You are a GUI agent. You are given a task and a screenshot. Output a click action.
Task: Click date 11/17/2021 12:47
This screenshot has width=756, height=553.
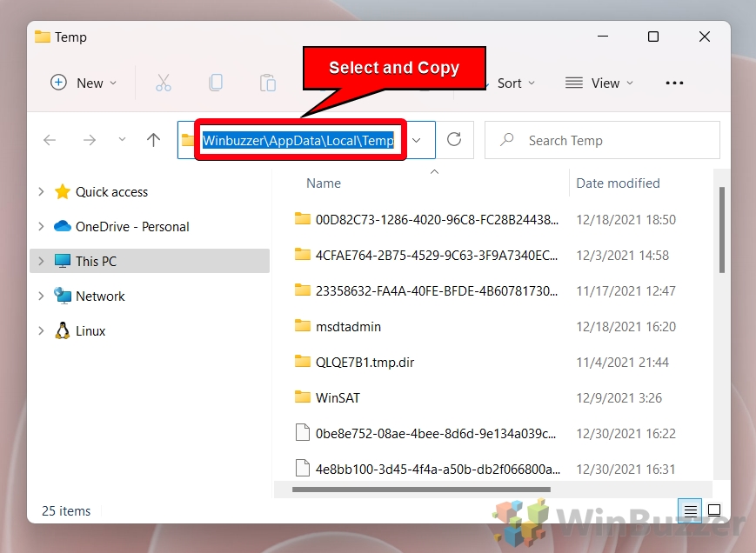coord(626,291)
